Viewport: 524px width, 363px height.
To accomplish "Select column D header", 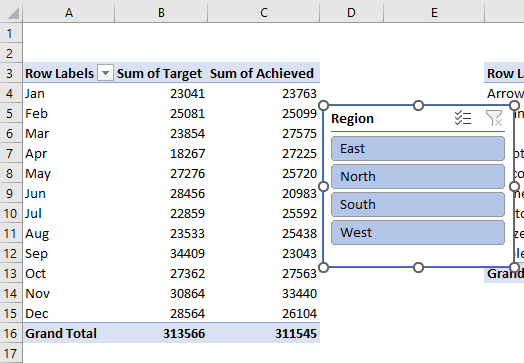I will pos(351,12).
